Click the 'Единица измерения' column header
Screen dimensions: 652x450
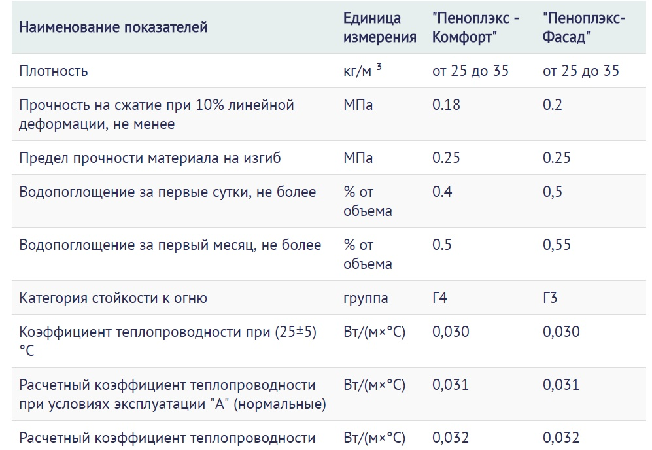(x=380, y=27)
